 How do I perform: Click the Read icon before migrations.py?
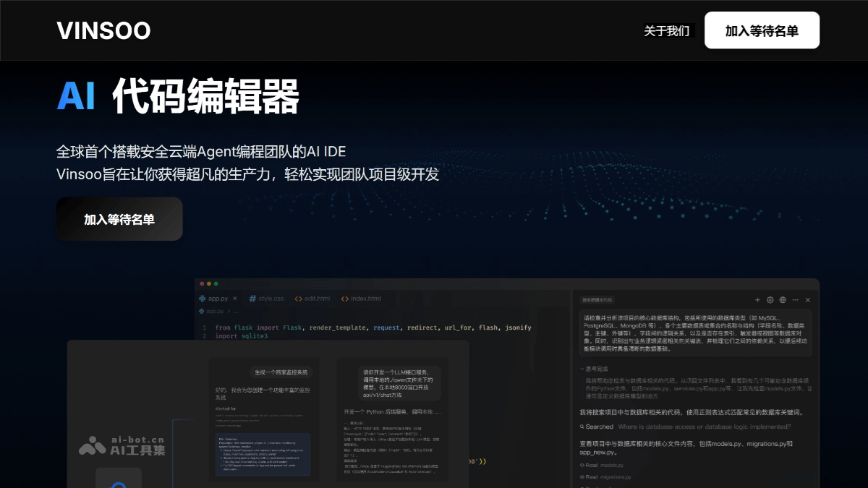582,477
